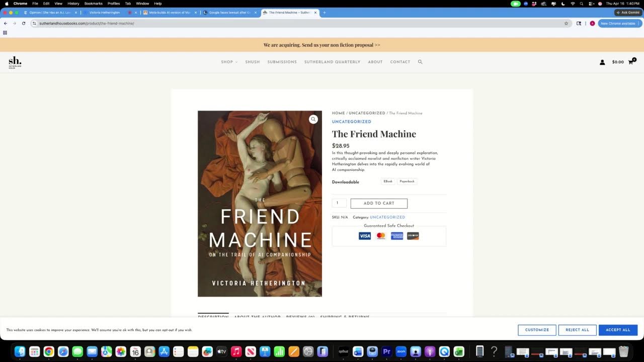
Task: Open the Contact page
Action: 400,62
